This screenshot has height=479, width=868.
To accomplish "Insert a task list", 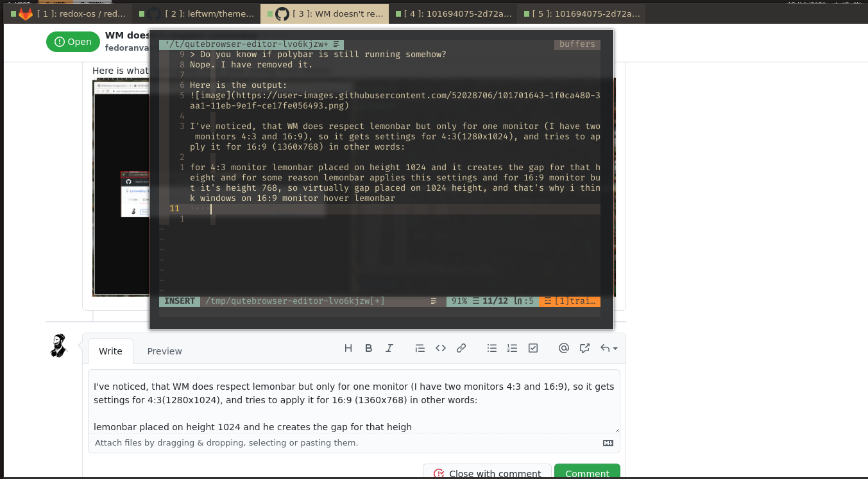I will [x=533, y=347].
